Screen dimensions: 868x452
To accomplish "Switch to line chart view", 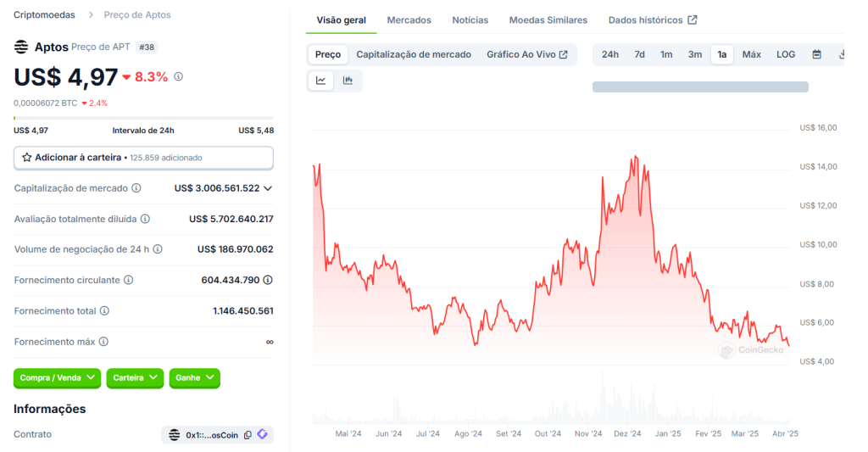I will [320, 81].
